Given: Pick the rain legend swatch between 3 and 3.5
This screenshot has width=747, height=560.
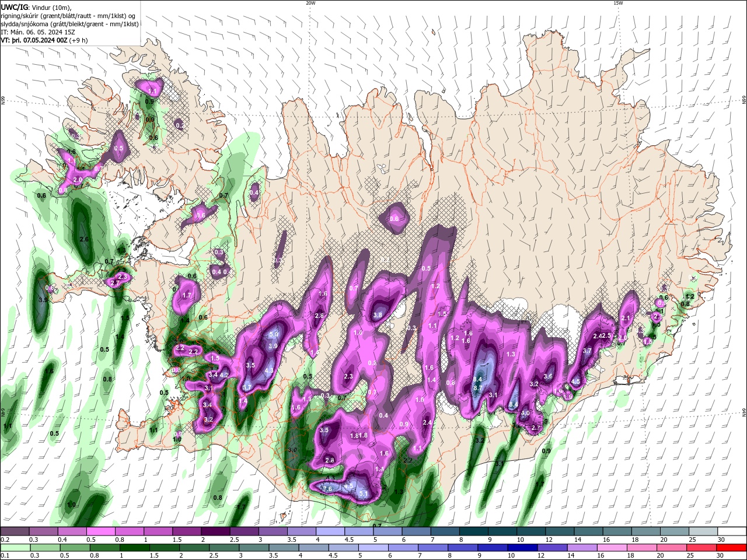Looking at the screenshot, I should pos(254,548).
